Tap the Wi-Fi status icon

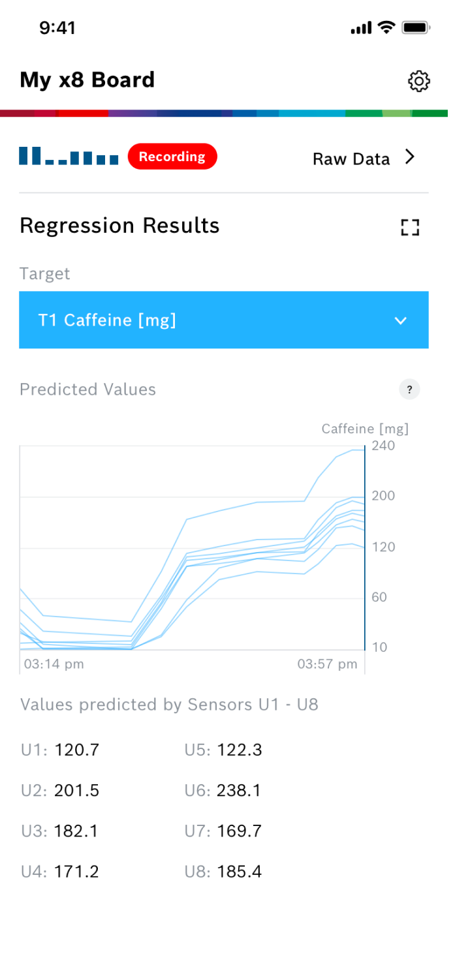(x=386, y=27)
